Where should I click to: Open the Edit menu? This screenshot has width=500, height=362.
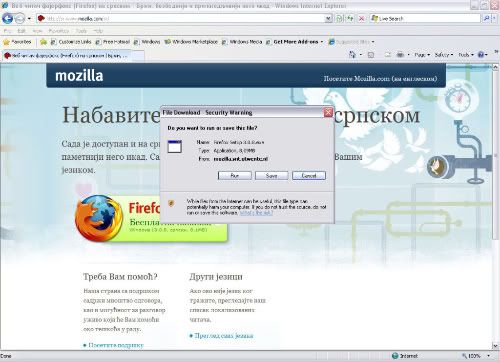click(x=22, y=31)
